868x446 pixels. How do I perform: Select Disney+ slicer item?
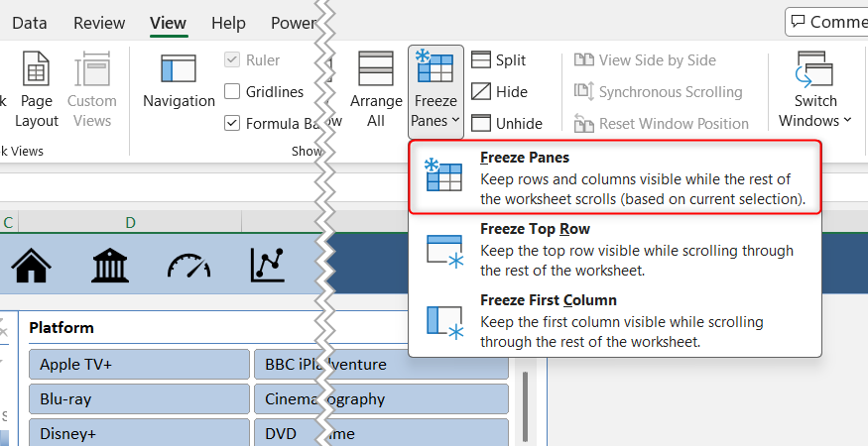139,433
